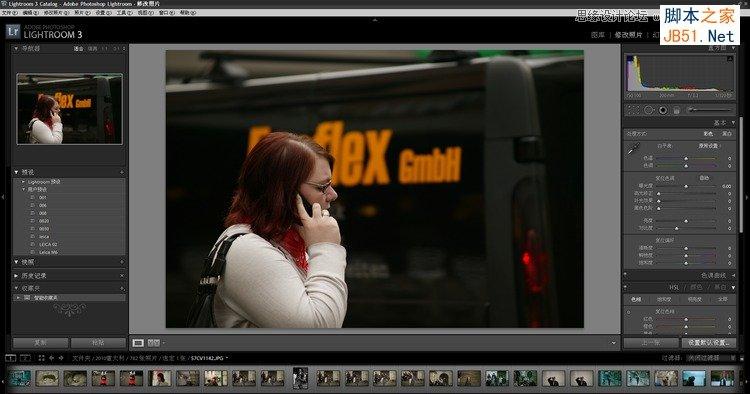
Task: Open the filter dropdown above filmstrip on right
Action: click(710, 358)
